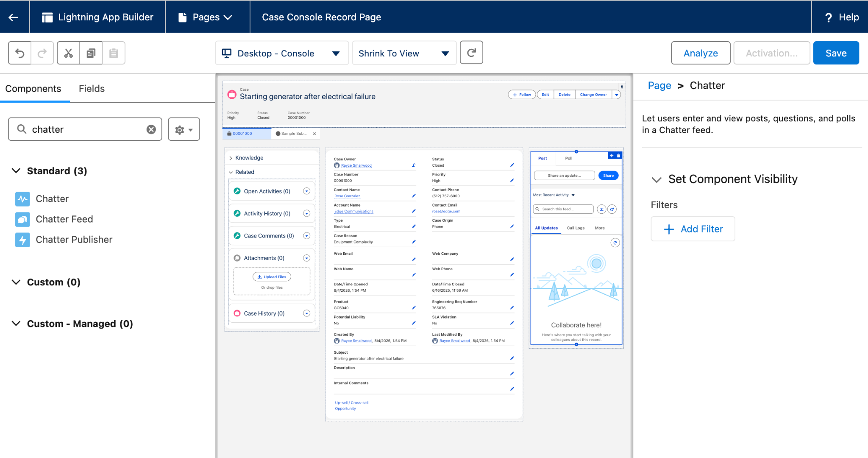868x458 pixels.
Task: Click the Page breadcrumb link
Action: (659, 86)
